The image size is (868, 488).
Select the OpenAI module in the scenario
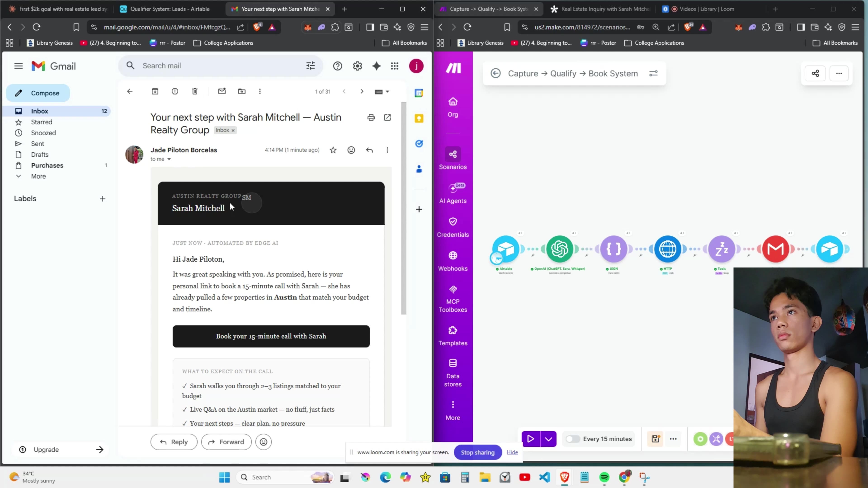[560, 249]
